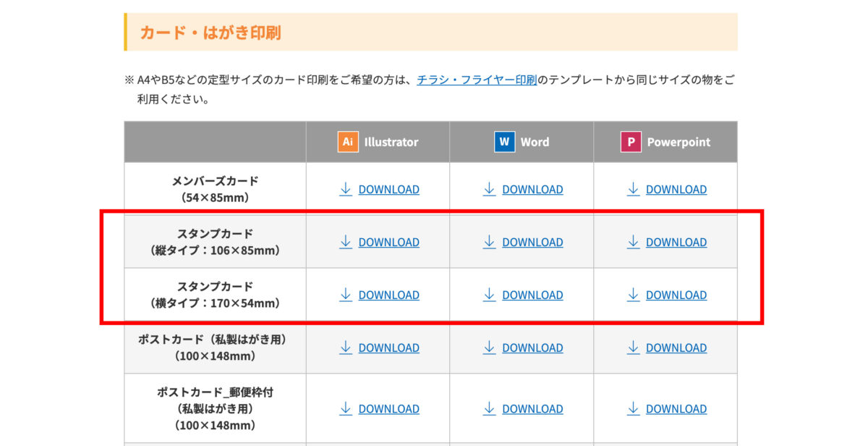This screenshot has width=868, height=446.
Task: Click download arrow for 縦タイプ スタンプカード Illustrator
Action: pos(346,242)
